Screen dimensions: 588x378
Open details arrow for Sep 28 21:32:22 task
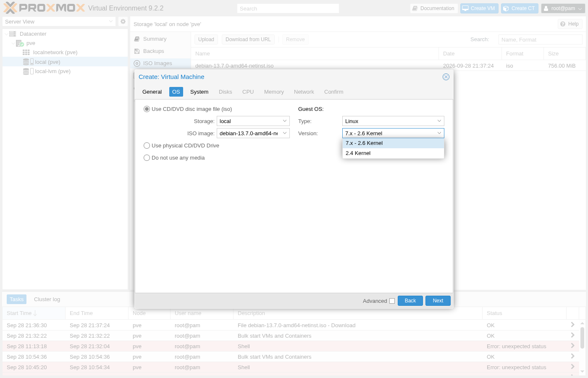click(x=572, y=335)
